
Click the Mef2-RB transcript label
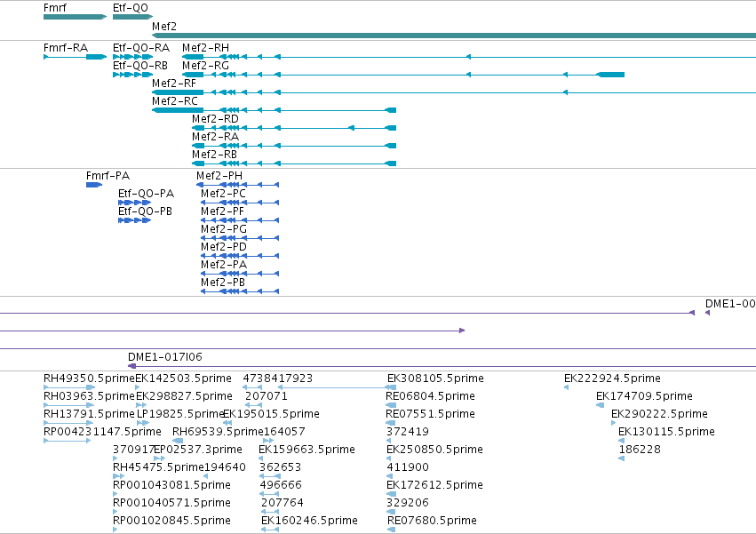[215, 155]
